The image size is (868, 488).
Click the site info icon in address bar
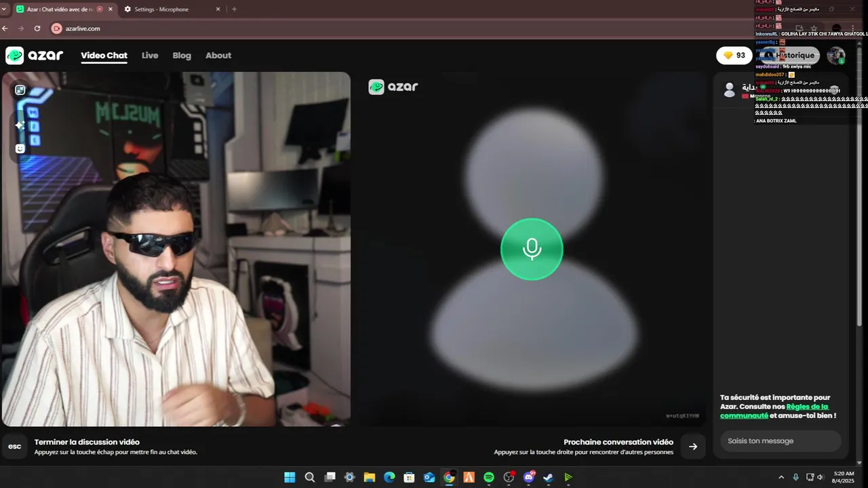click(57, 28)
